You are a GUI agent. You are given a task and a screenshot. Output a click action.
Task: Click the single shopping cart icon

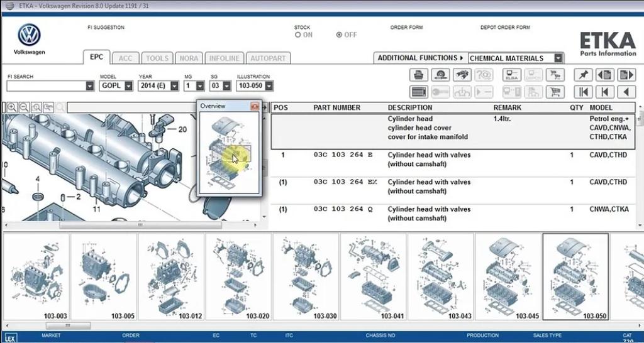point(555,92)
